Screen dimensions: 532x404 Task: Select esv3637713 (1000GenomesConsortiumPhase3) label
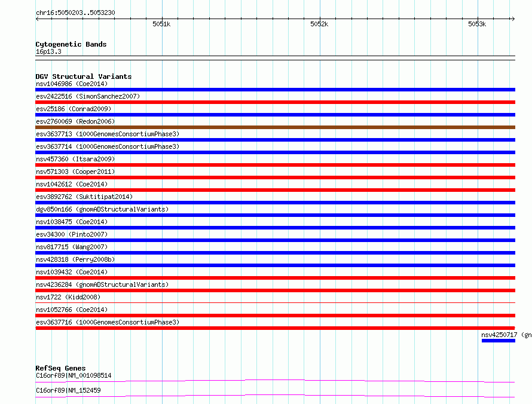[108, 134]
